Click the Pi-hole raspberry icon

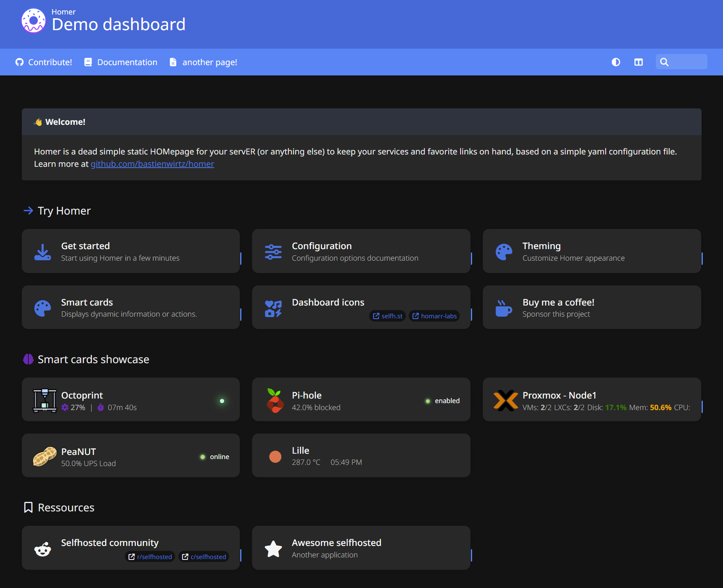[275, 399]
